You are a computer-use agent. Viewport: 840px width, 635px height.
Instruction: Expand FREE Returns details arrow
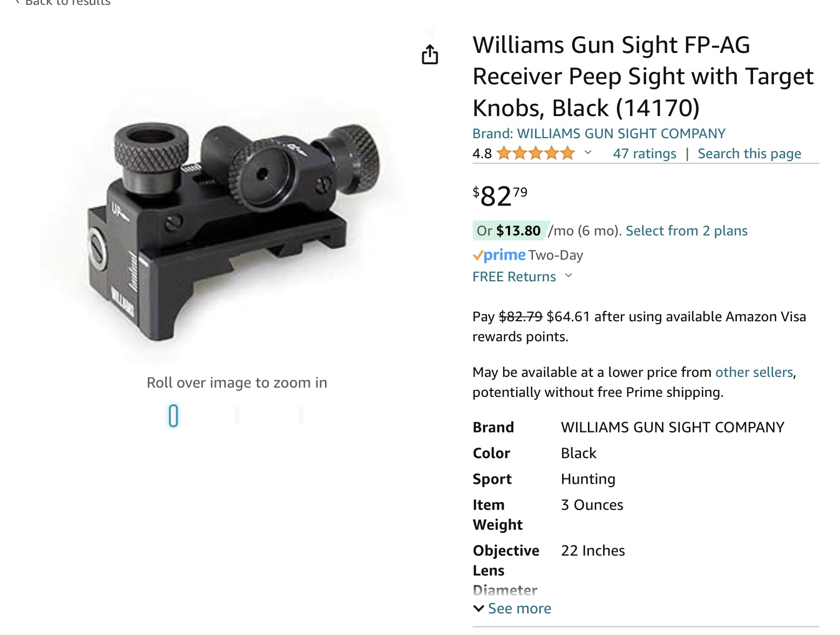(568, 276)
